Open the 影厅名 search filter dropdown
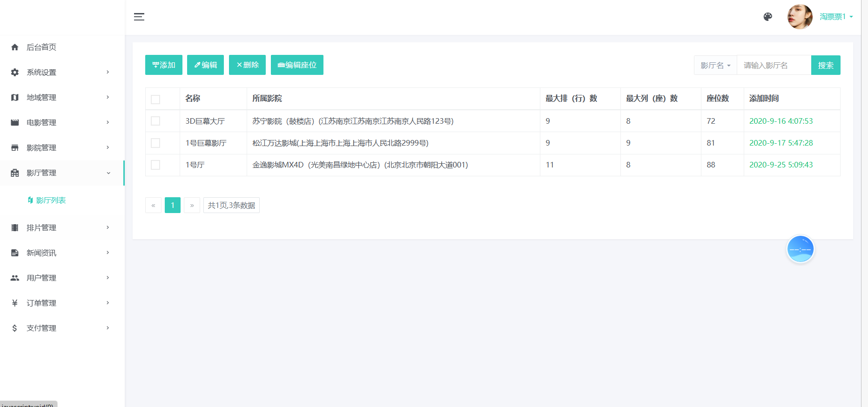 [715, 65]
